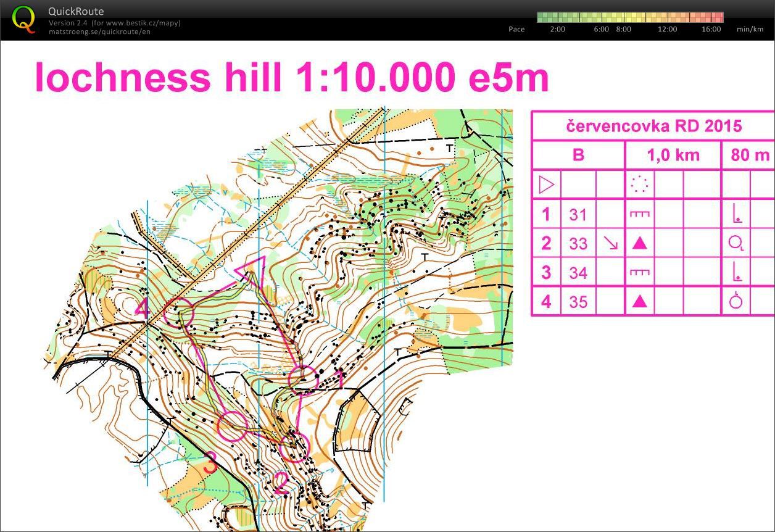Click the diagonal arrow in the row for control 33
The height and width of the screenshot is (532, 775).
point(610,243)
